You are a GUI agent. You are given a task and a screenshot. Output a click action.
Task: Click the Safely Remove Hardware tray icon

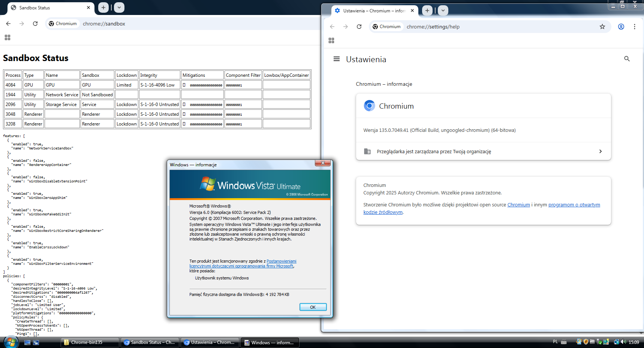coord(599,342)
